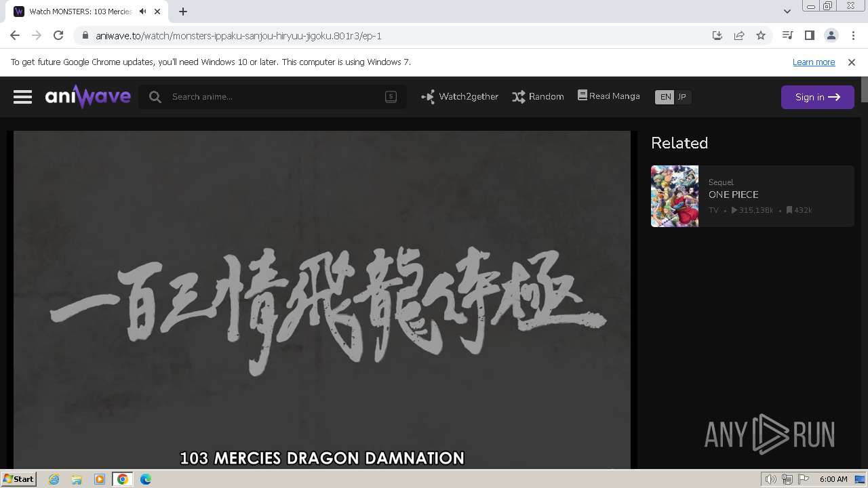Open File Explorer from taskbar
The width and height of the screenshot is (868, 488).
(x=77, y=479)
